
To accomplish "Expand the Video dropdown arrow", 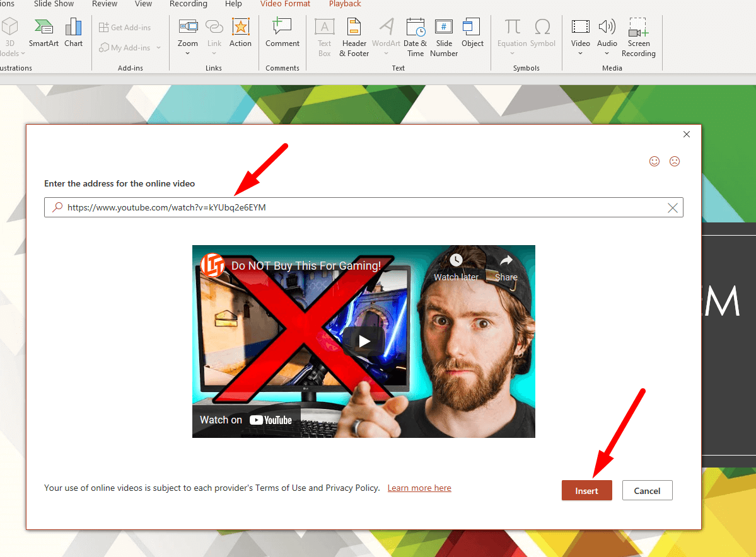I will 581,54.
